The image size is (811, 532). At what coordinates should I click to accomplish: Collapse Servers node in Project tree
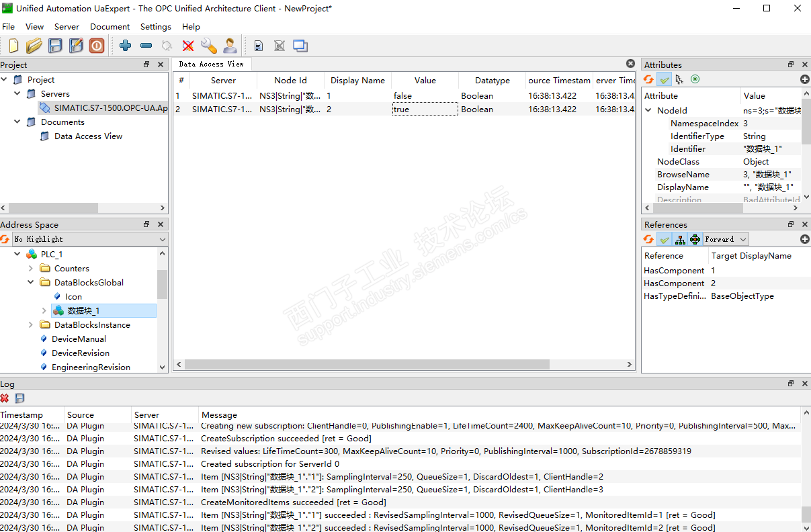pyautogui.click(x=17, y=94)
